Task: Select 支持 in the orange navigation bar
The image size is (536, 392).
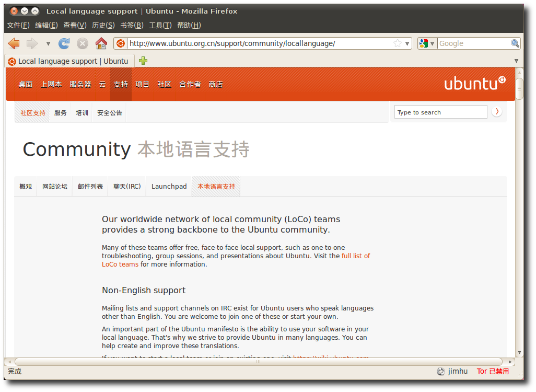Action: 121,85
